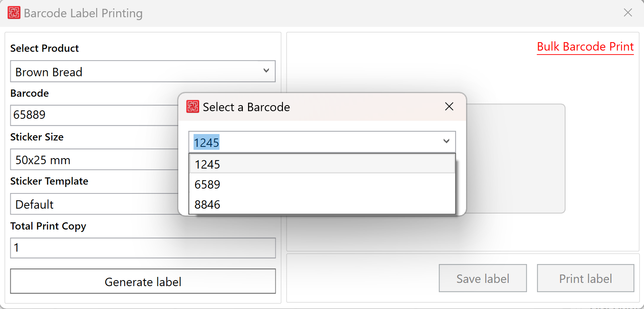Choose barcode 8846 from the list

[322, 204]
